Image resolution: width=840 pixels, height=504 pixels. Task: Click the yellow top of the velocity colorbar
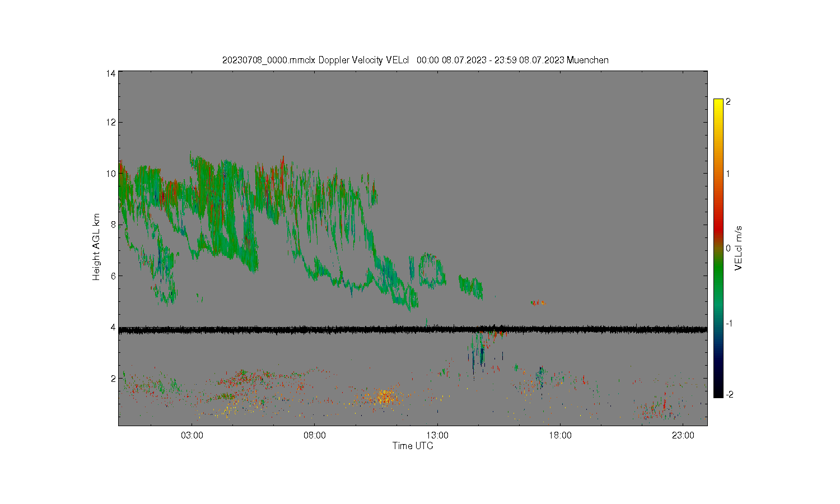click(718, 105)
